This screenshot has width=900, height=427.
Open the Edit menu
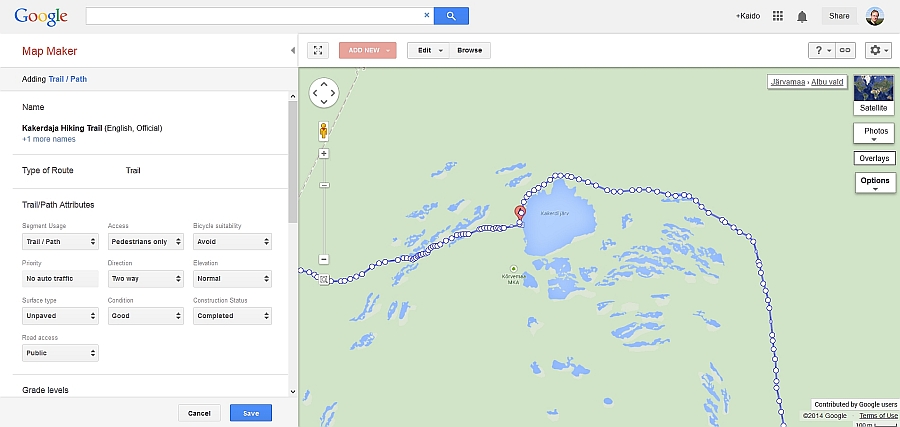(428, 51)
